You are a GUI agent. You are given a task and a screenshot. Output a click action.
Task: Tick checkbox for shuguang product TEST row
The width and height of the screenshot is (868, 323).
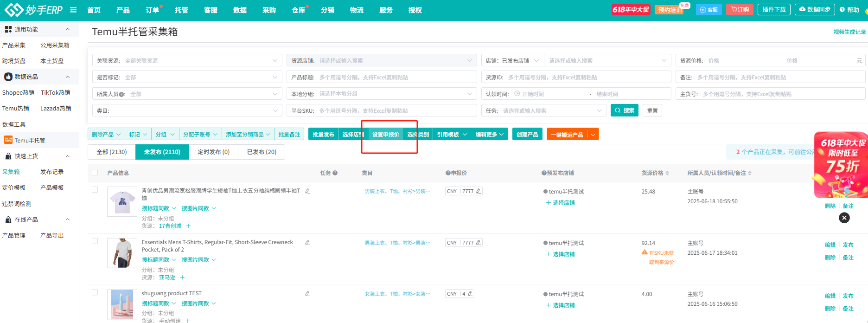(x=95, y=292)
